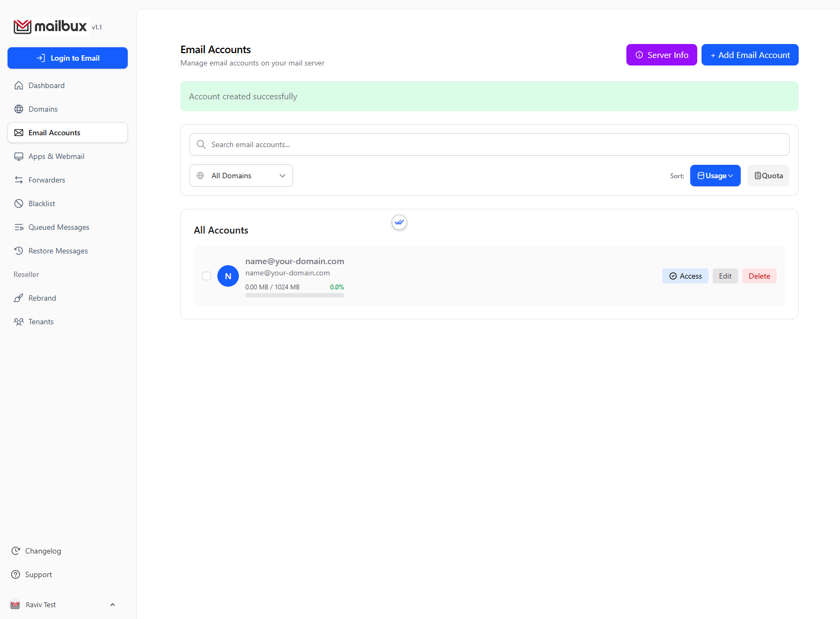Image resolution: width=840 pixels, height=619 pixels.
Task: Click the Add Email Account button
Action: [x=750, y=55]
